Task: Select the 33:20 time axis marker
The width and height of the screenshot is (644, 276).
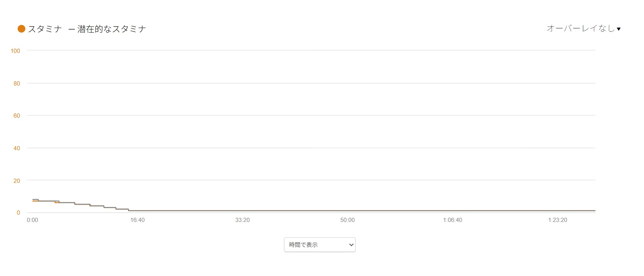Action: [x=242, y=220]
